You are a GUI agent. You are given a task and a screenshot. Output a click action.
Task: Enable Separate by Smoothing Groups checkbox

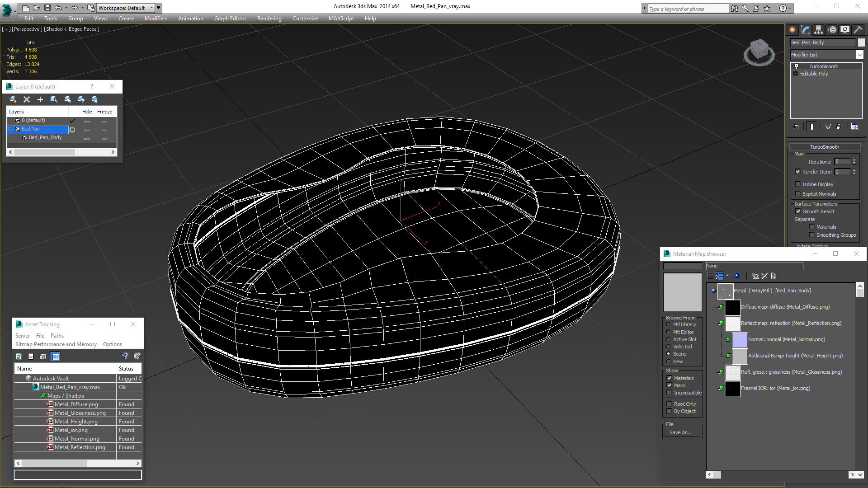coord(811,235)
